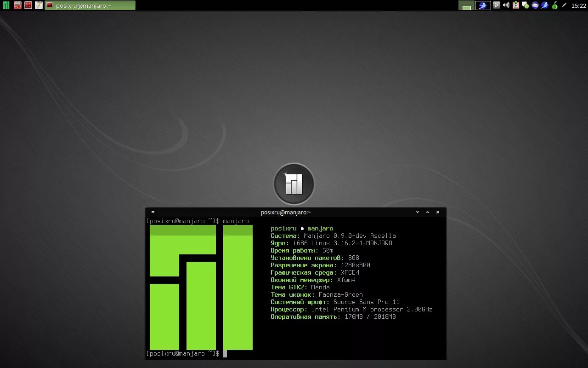The image size is (588, 368).
Task: Click the 'Manjaro 0.9.0-dev Ascella' system line
Action: tap(350, 236)
